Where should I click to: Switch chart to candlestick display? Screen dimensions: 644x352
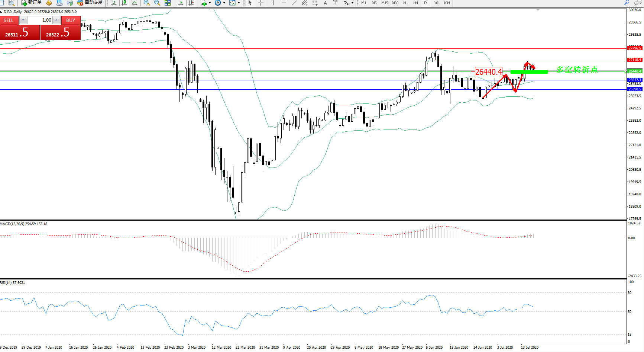coord(124,3)
